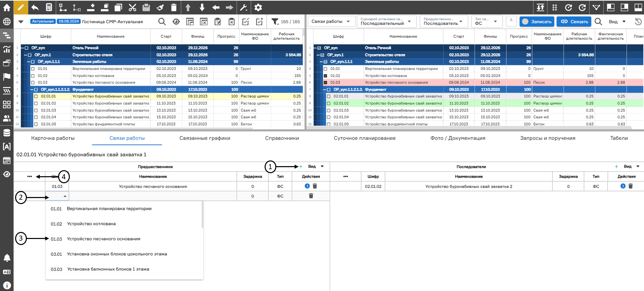The width and height of the screenshot is (644, 291).
Task: Click the blue go-to arrow for successor 02.01.02
Action: (x=623, y=186)
